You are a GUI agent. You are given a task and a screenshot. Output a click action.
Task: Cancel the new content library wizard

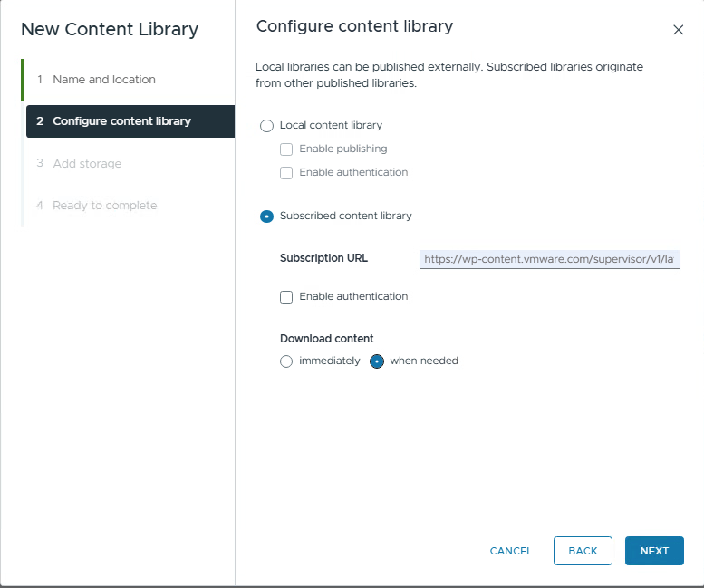(x=511, y=551)
